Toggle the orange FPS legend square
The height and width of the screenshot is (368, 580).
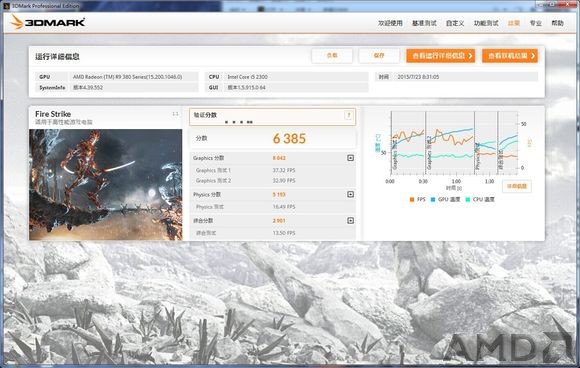(x=412, y=199)
